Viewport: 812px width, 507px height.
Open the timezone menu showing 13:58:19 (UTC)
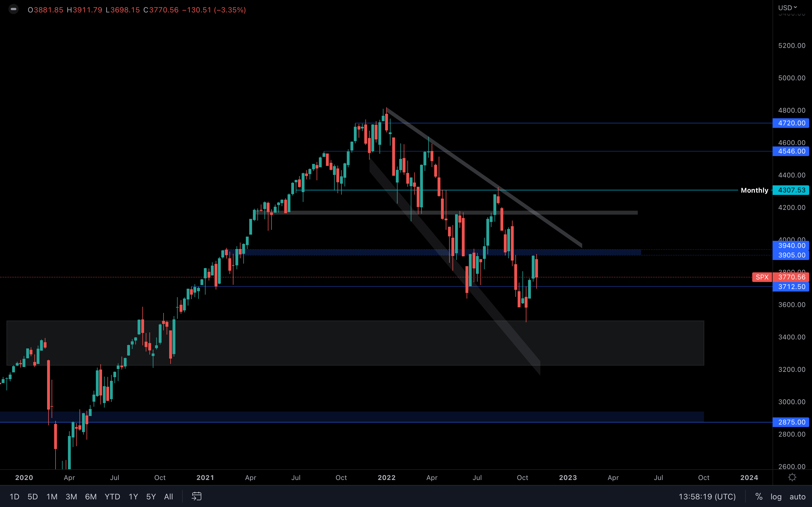click(x=707, y=497)
